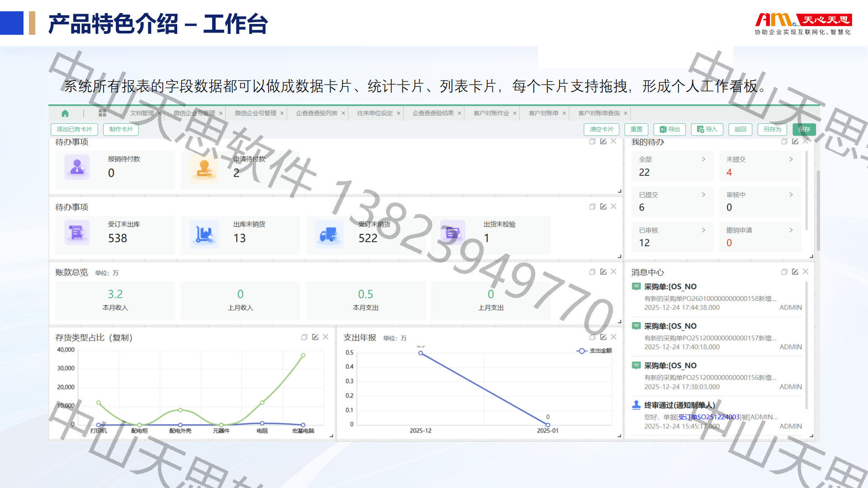This screenshot has height=488, width=868.
Task: Edit the 待办事项 card containing 受订未出库
Action: click(603, 206)
